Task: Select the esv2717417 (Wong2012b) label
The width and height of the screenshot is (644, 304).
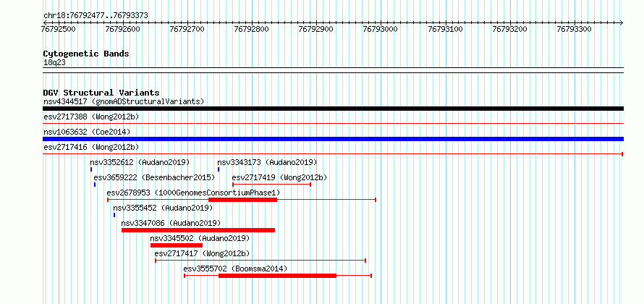Action: click(x=202, y=253)
